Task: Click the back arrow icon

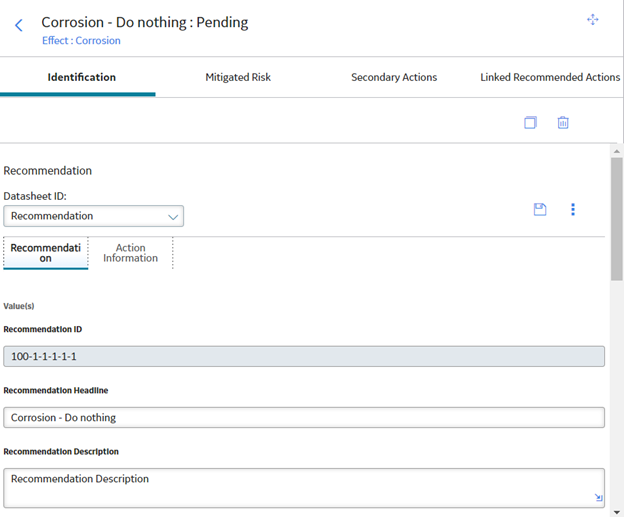Action: click(19, 25)
